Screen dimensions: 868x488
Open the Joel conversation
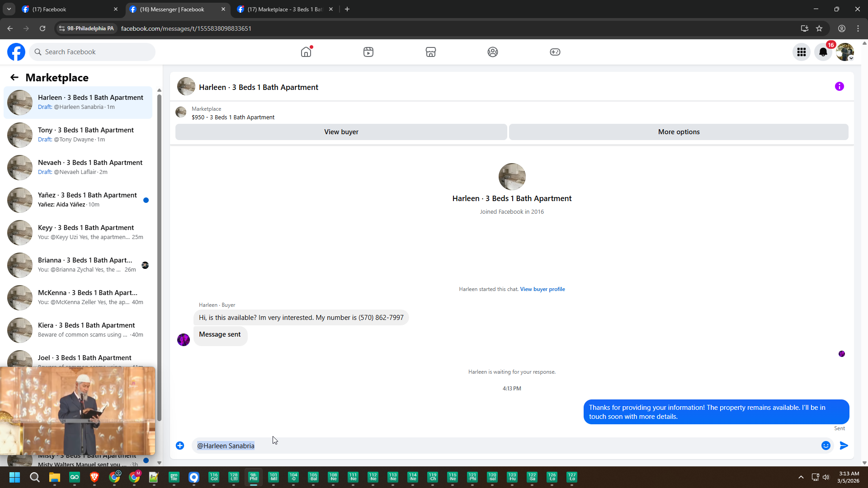click(x=78, y=357)
